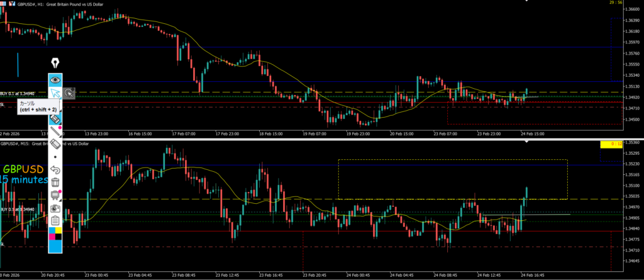
Task: Pick the magenta color swatch
Action: pyautogui.click(x=52, y=237)
